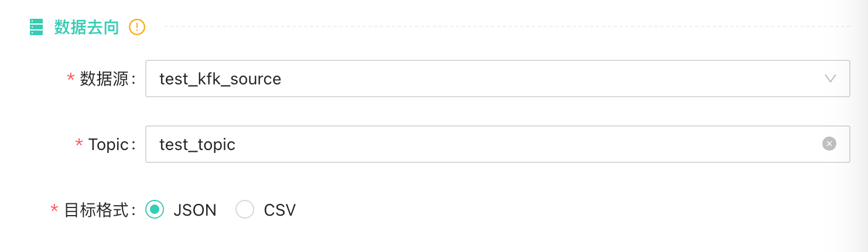Select the CSV radio button
Viewport: 868px width, 252px height.
[x=245, y=209]
